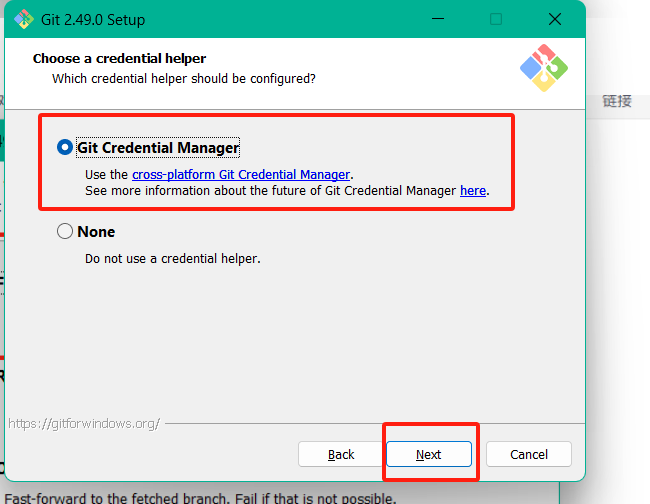Image resolution: width=650 pixels, height=504 pixels.
Task: Click the 'Git 2.49.0 Setup' window title
Action: coord(93,19)
